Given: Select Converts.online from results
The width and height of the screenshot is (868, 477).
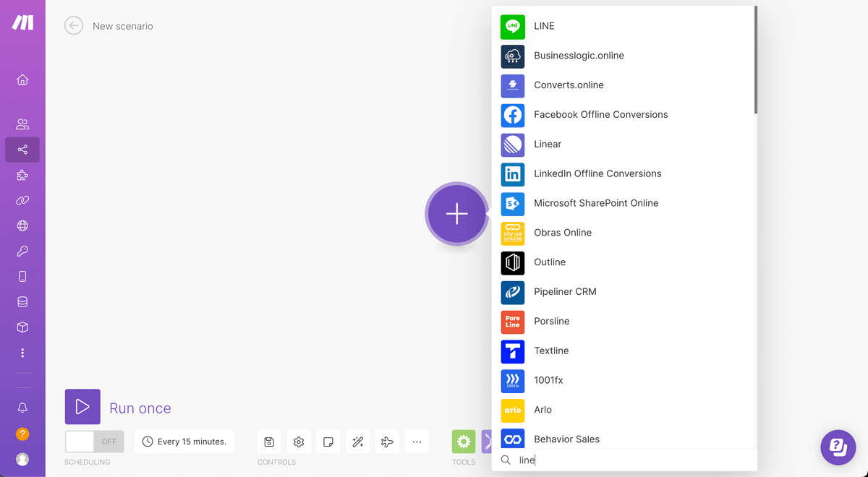Looking at the screenshot, I should (624, 85).
